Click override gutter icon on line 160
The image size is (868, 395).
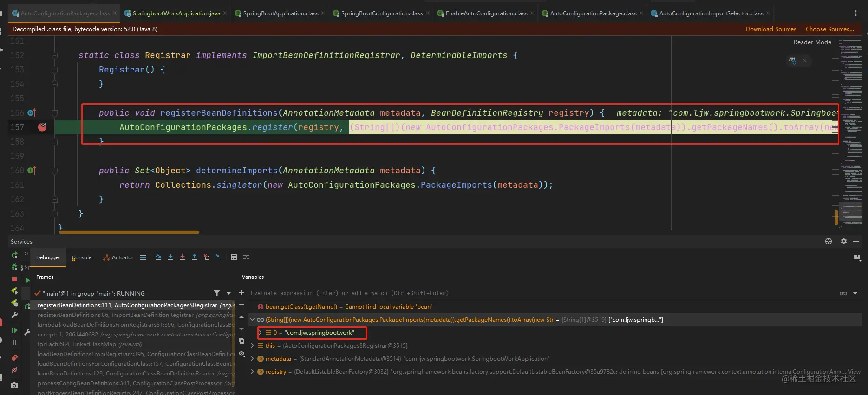(32, 171)
